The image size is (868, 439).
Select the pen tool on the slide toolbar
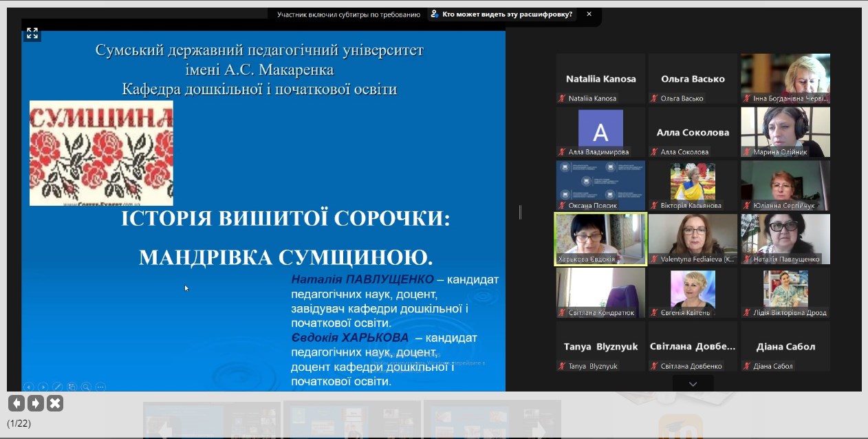(x=58, y=387)
